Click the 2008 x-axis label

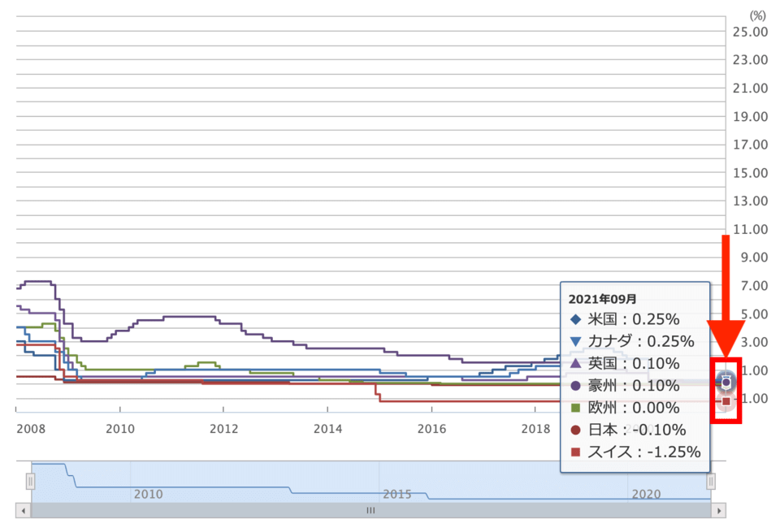31,429
